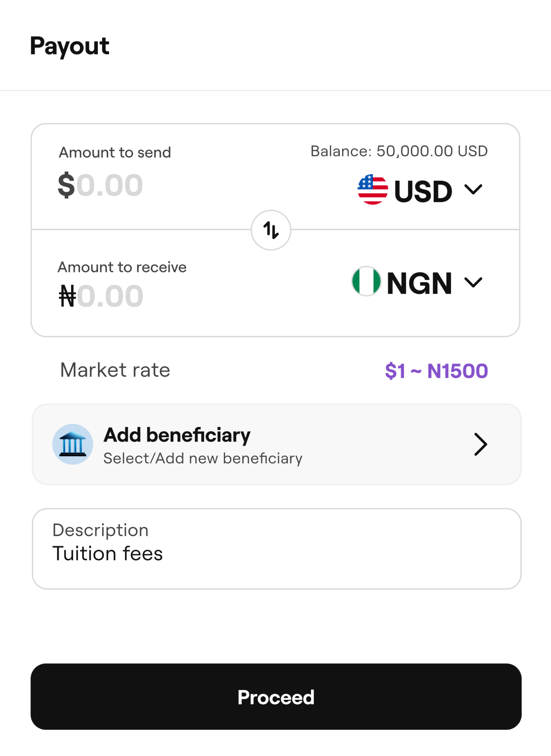The width and height of the screenshot is (551, 756).
Task: Open the NGN currency dropdown chevron
Action: pos(473,282)
